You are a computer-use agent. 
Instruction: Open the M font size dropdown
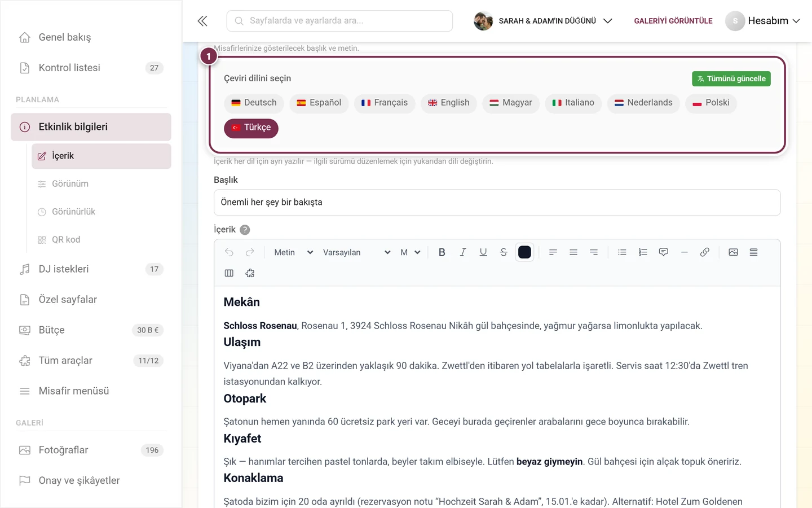tap(411, 252)
